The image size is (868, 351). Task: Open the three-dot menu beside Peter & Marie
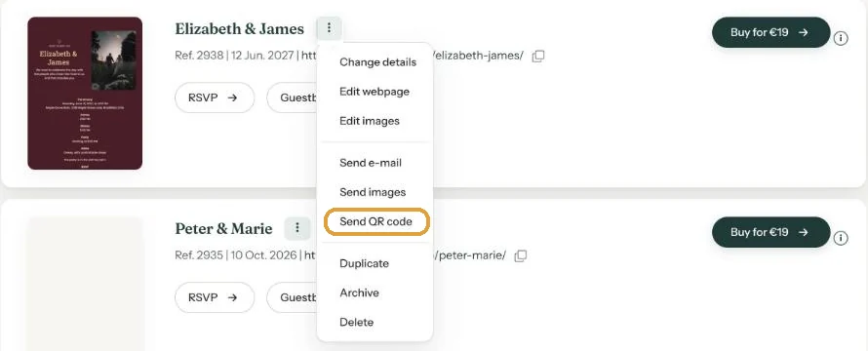(x=297, y=227)
